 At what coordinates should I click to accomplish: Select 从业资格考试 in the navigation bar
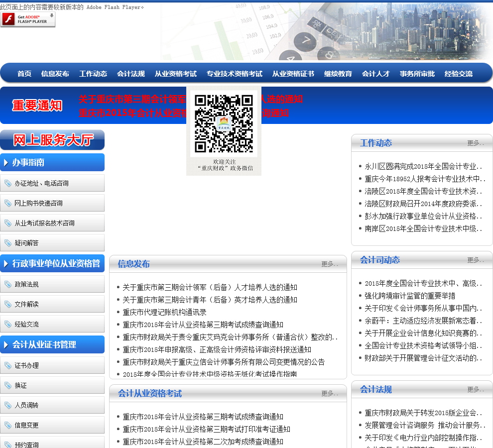point(176,74)
